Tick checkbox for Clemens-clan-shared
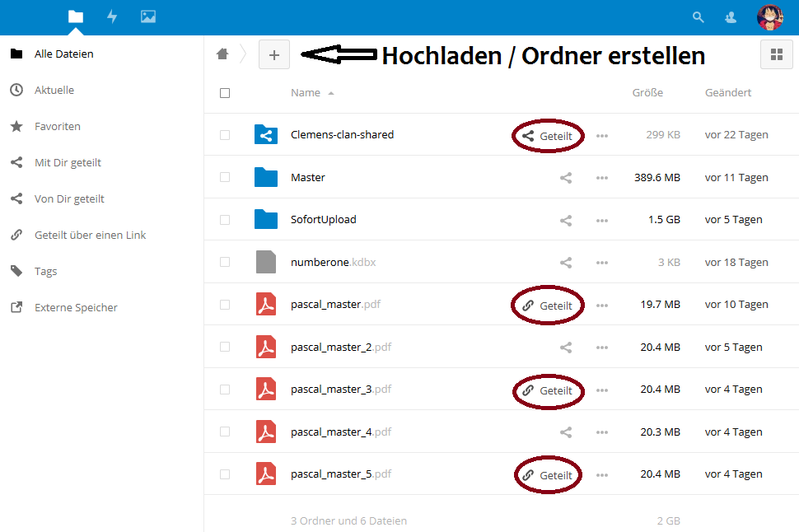This screenshot has height=532, width=799. (x=225, y=135)
